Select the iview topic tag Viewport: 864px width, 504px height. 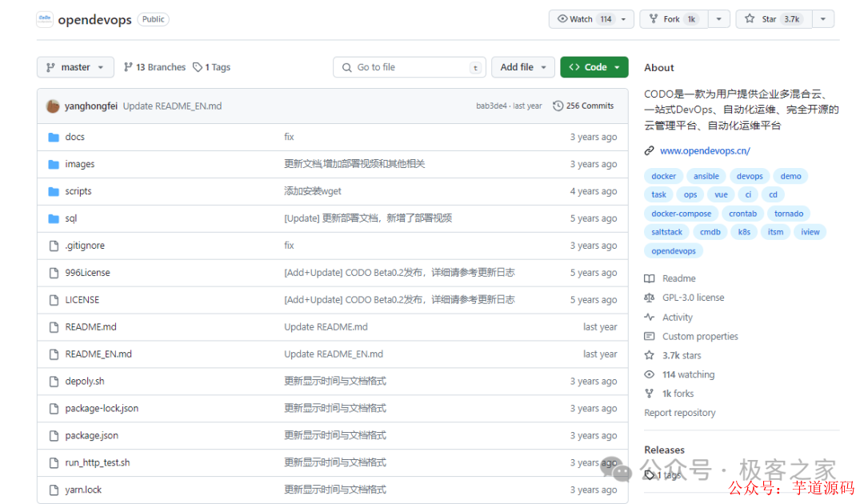point(810,233)
